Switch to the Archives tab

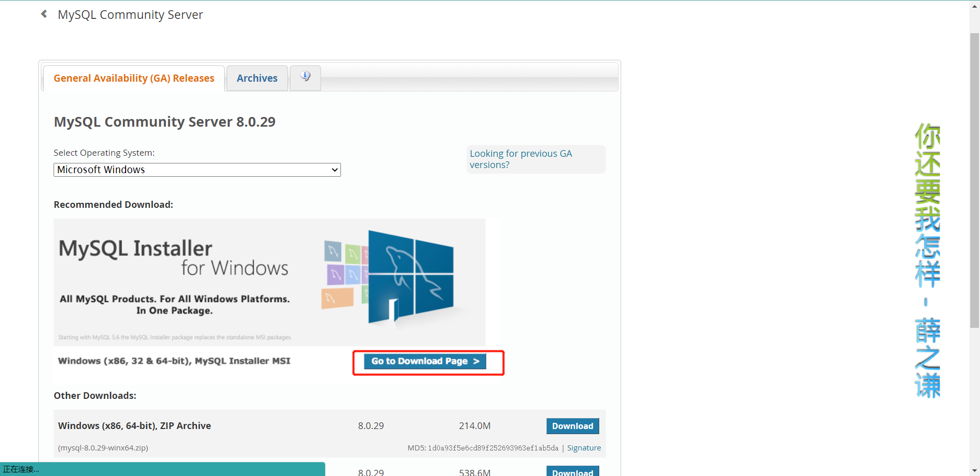tap(257, 78)
